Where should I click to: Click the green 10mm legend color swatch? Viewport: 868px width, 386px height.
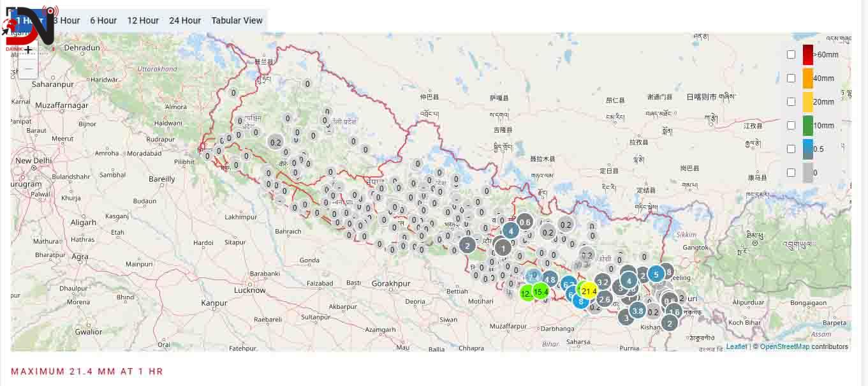[x=807, y=125]
